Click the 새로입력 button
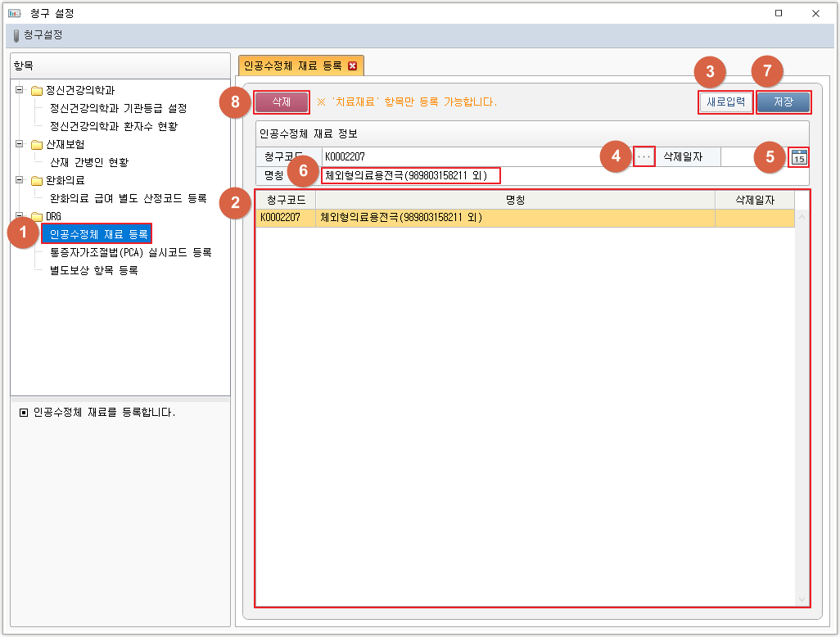This screenshot has width=840, height=637. point(725,102)
